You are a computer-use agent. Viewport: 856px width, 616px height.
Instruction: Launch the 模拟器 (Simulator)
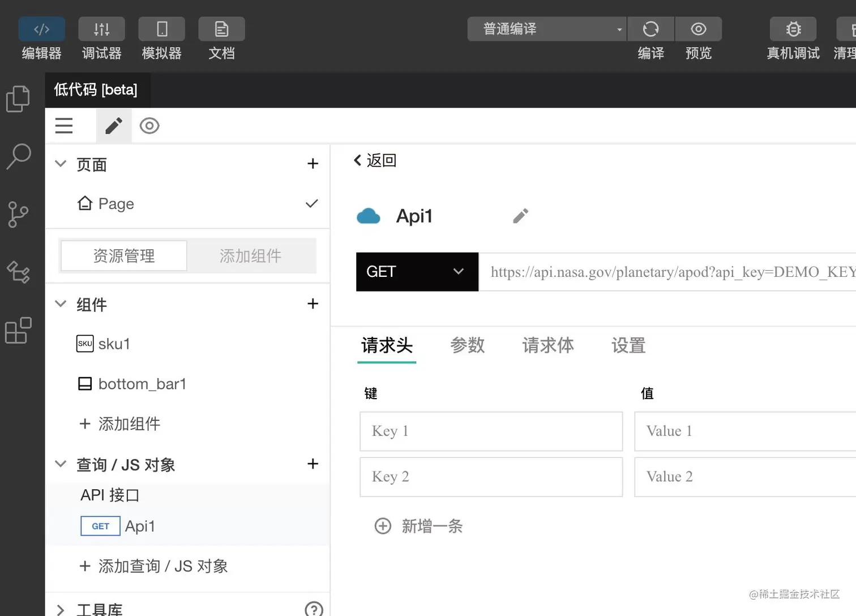(161, 37)
